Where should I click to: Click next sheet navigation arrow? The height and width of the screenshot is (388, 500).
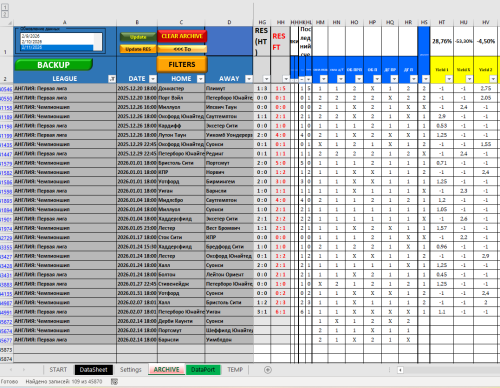[x=24, y=370]
